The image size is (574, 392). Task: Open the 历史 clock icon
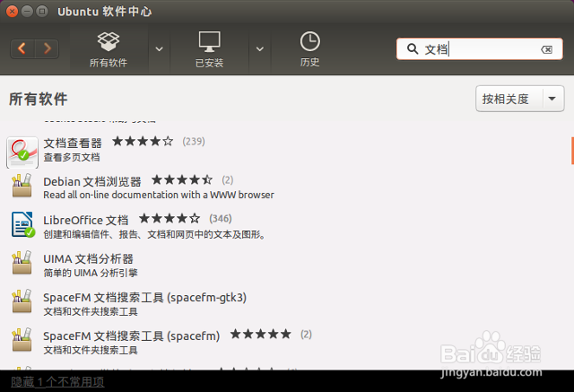tap(309, 41)
